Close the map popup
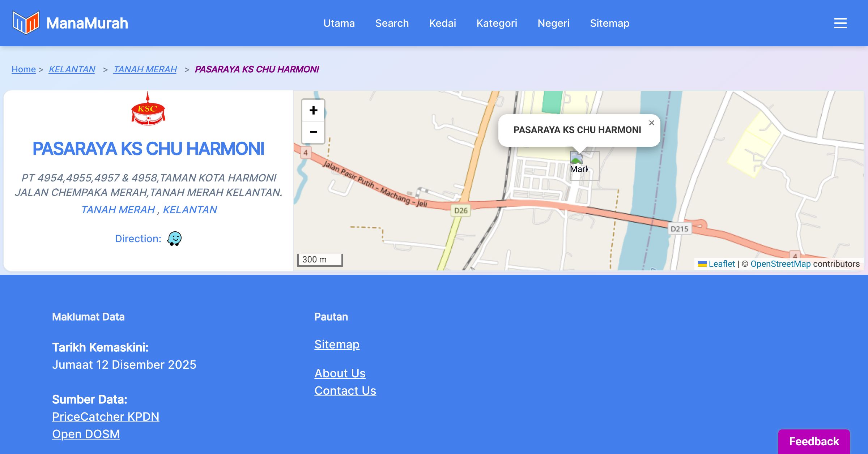Screen dimensions: 868x454 (651, 123)
